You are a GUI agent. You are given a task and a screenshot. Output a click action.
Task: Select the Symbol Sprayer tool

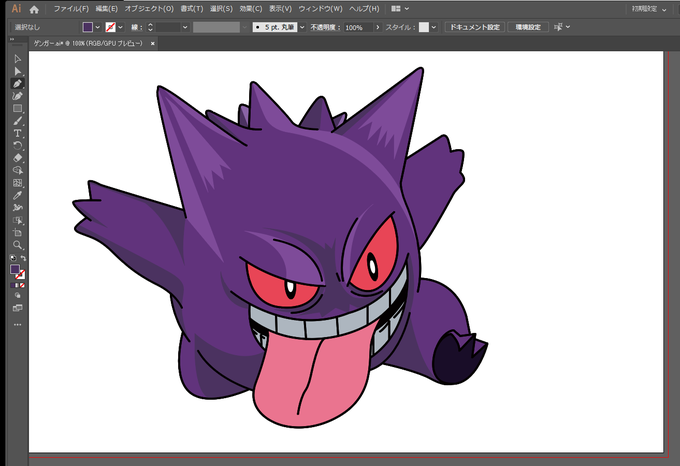pyautogui.click(x=17, y=208)
